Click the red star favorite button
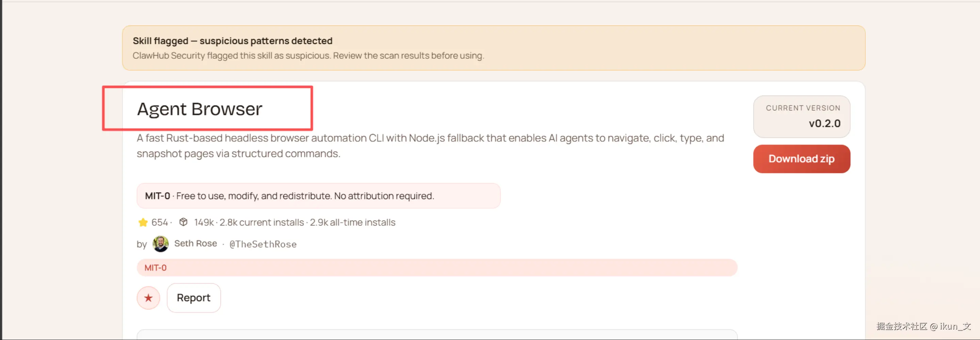Image resolution: width=980 pixels, height=340 pixels. [x=148, y=298]
